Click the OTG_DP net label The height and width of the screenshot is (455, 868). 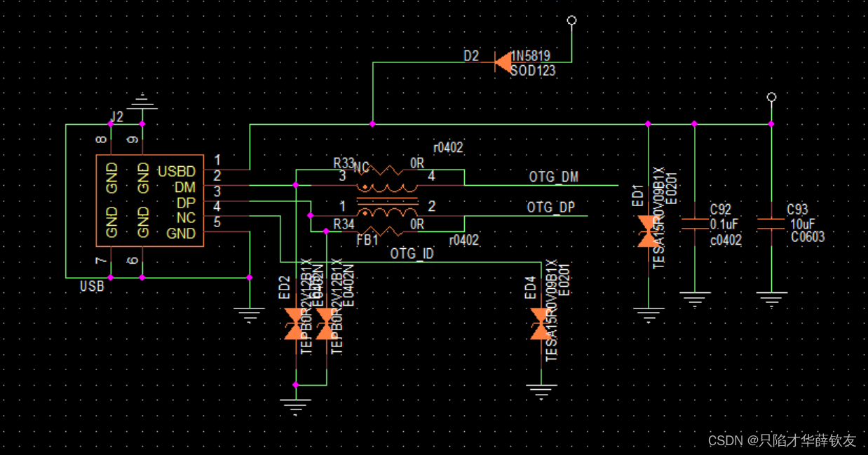(x=552, y=208)
